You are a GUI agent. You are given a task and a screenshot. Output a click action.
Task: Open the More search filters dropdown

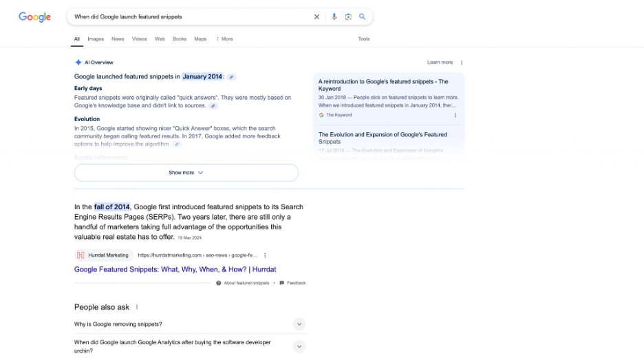click(224, 39)
